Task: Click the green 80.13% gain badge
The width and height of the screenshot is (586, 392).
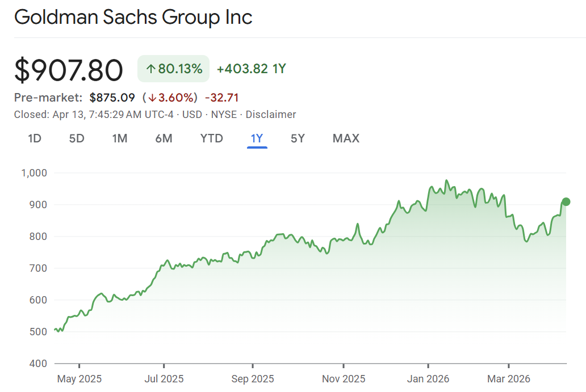Action: click(174, 69)
